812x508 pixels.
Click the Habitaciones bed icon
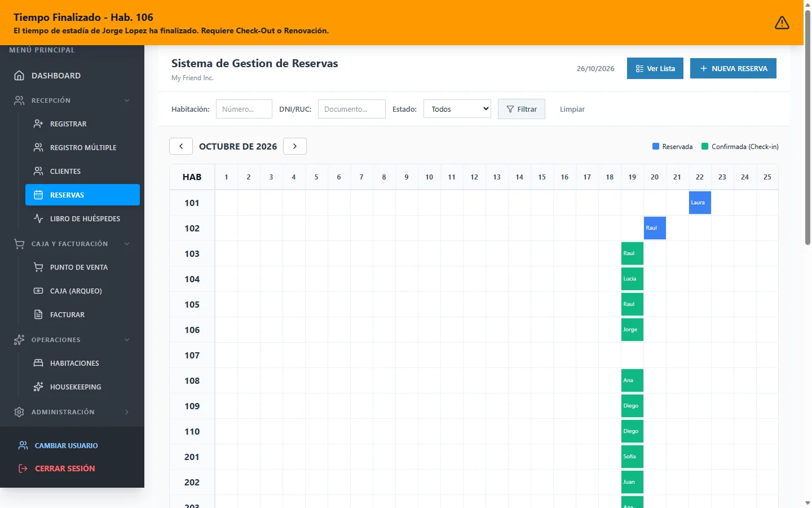coord(38,363)
